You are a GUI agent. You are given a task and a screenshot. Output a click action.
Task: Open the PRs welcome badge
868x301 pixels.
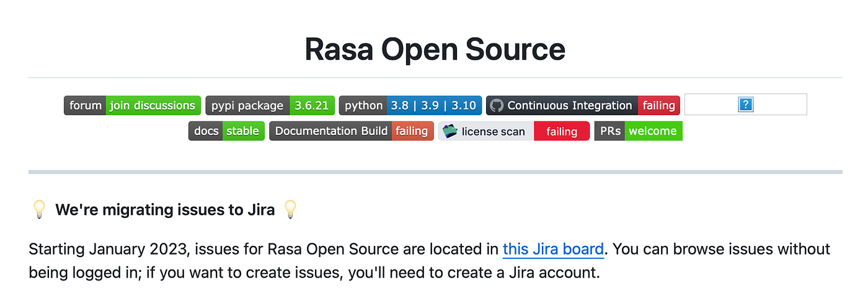click(639, 131)
